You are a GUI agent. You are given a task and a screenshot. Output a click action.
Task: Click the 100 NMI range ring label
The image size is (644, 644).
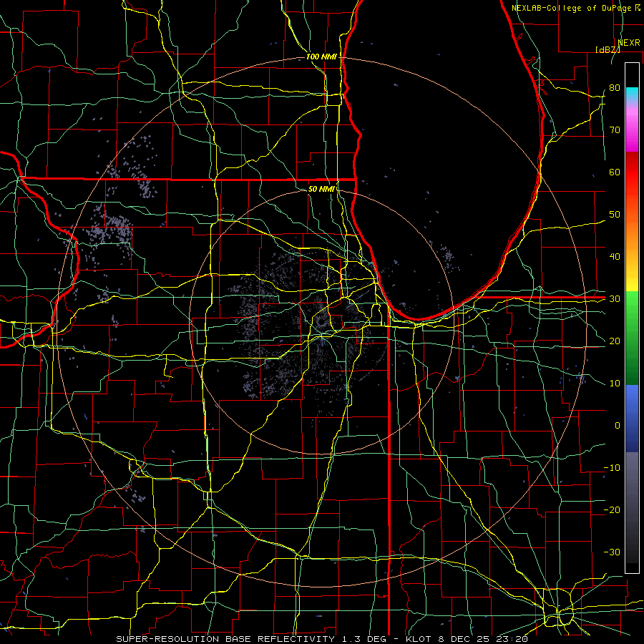point(321,57)
